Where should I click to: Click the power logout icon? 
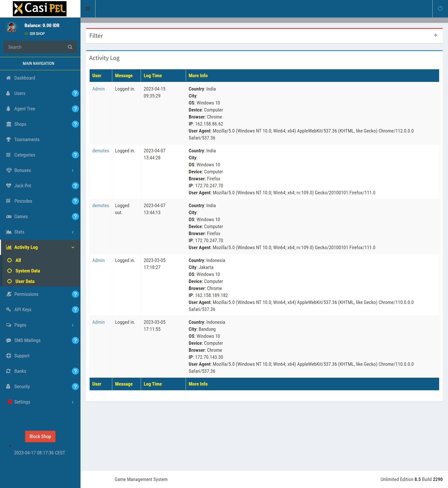click(440, 8)
